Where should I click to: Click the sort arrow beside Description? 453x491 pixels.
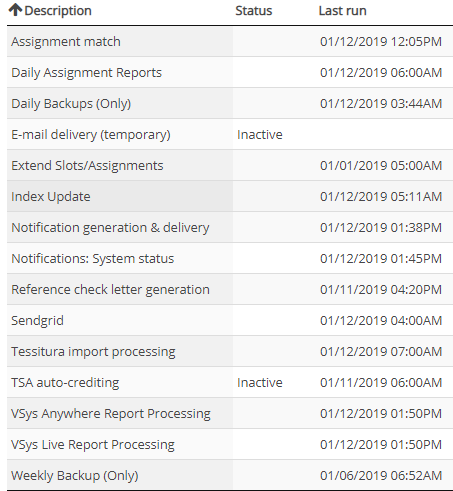(15, 10)
